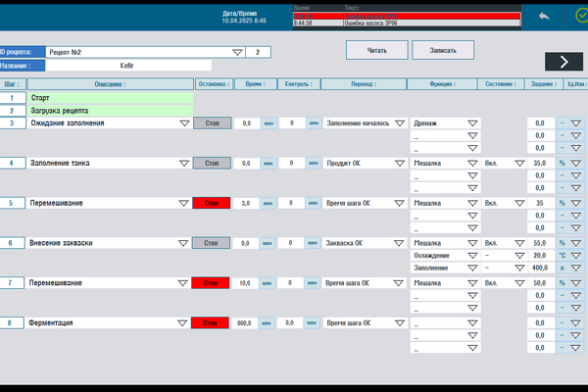
Task: Expand description dropdown for Заполнение танка
Action: click(183, 164)
